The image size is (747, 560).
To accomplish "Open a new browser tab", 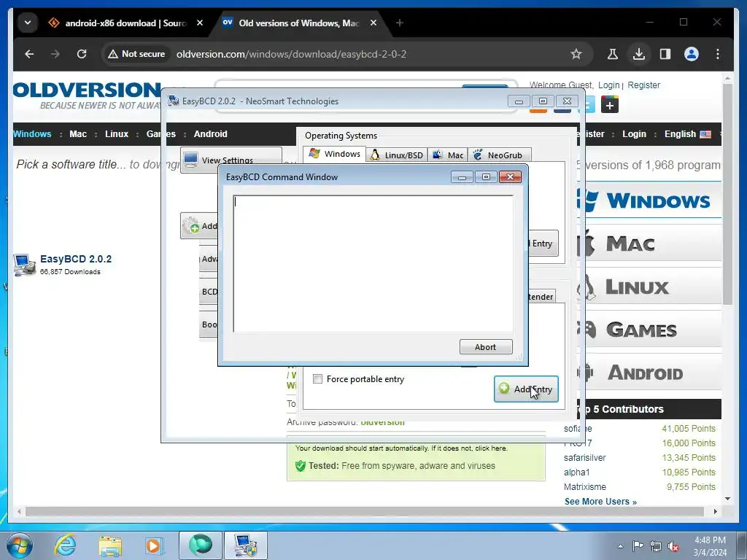I will click(x=400, y=23).
